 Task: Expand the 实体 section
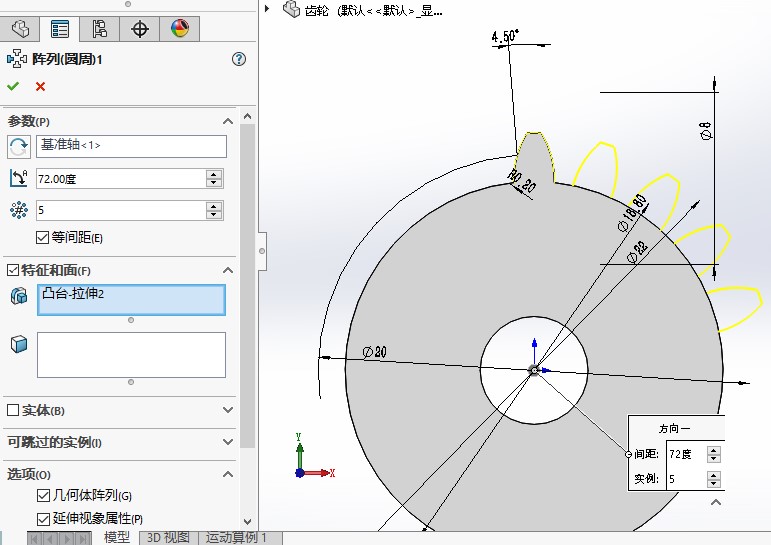pyautogui.click(x=228, y=410)
